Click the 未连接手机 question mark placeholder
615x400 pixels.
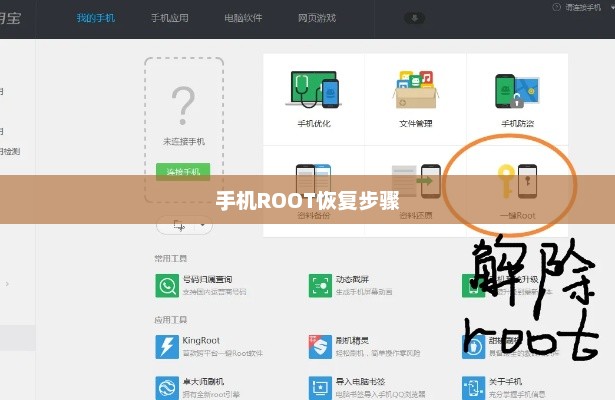click(x=183, y=106)
